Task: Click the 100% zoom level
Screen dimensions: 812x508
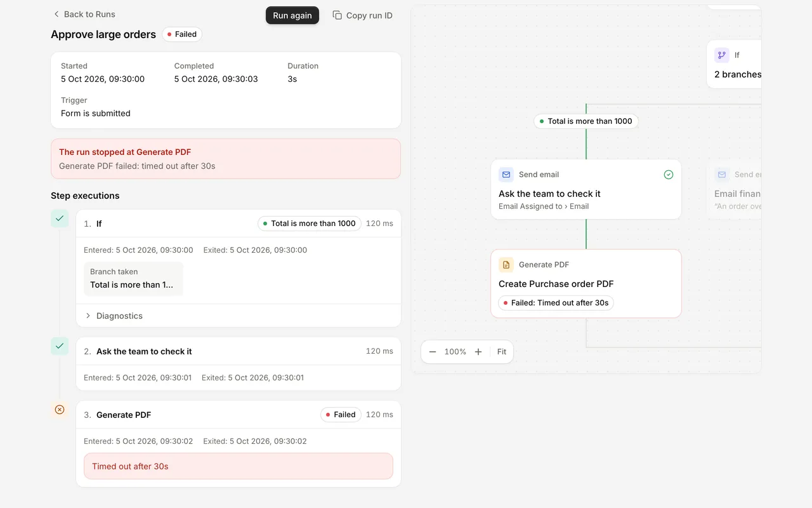Action: [x=455, y=352]
